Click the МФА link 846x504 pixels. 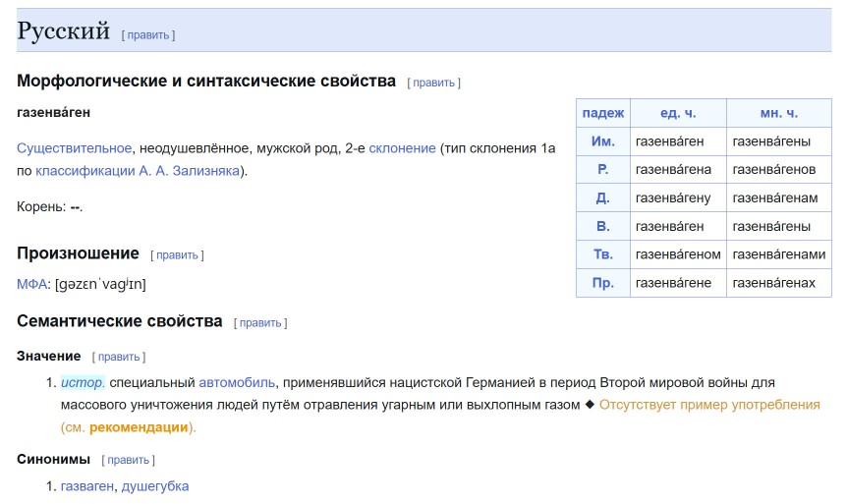(32, 284)
